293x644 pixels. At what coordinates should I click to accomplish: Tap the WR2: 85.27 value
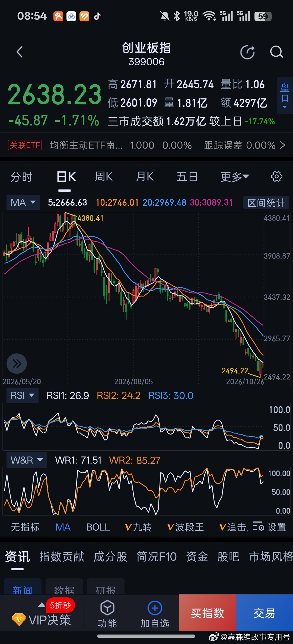click(x=135, y=460)
